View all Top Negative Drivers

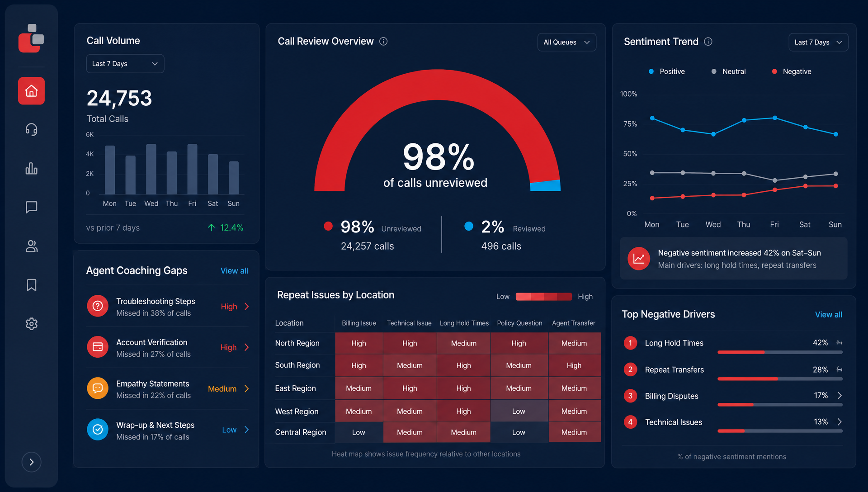pyautogui.click(x=829, y=315)
